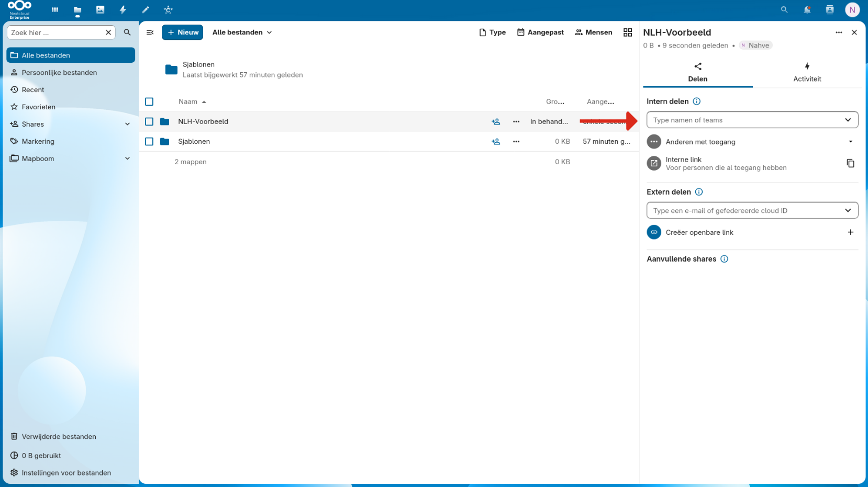Clear the sidebar search field
Viewport: 868px width, 487px height.
click(x=108, y=32)
